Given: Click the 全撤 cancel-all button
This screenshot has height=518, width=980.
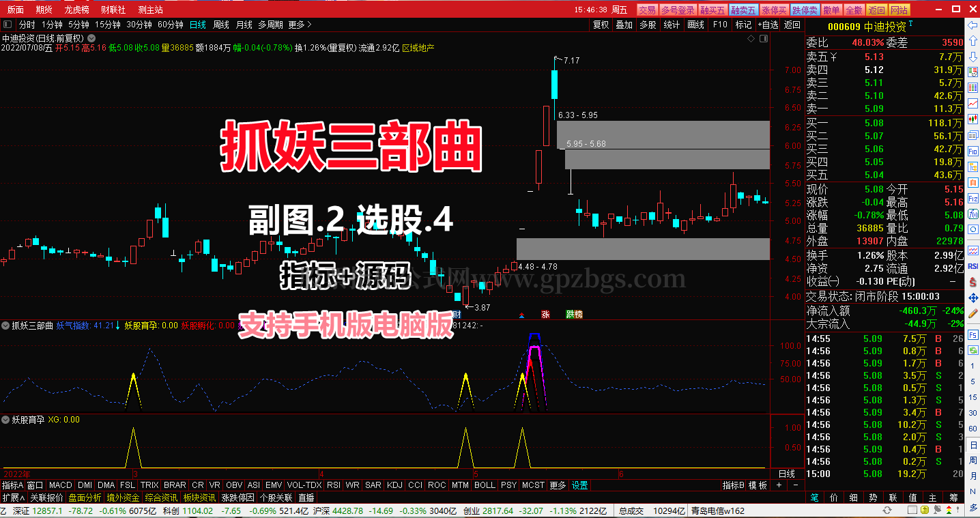Looking at the screenshot, I should [x=854, y=10].
